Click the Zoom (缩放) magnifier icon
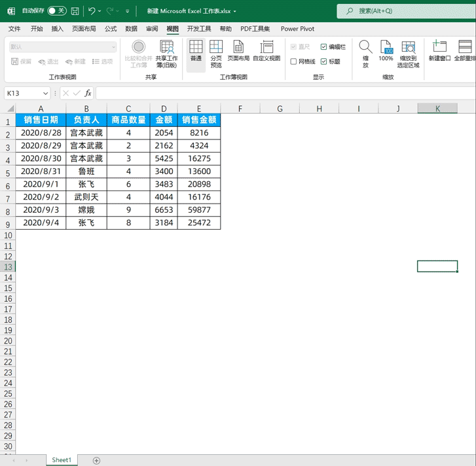Screen dimensions: 476x466 [x=365, y=53]
